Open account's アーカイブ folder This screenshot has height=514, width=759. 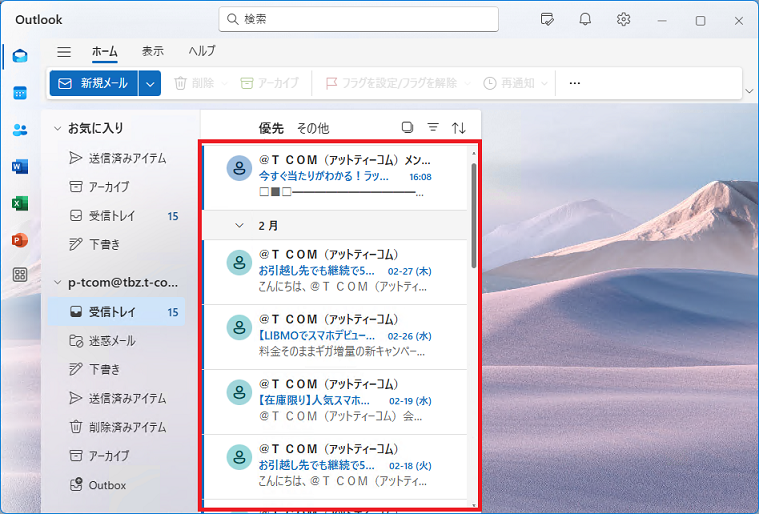pyautogui.click(x=117, y=456)
